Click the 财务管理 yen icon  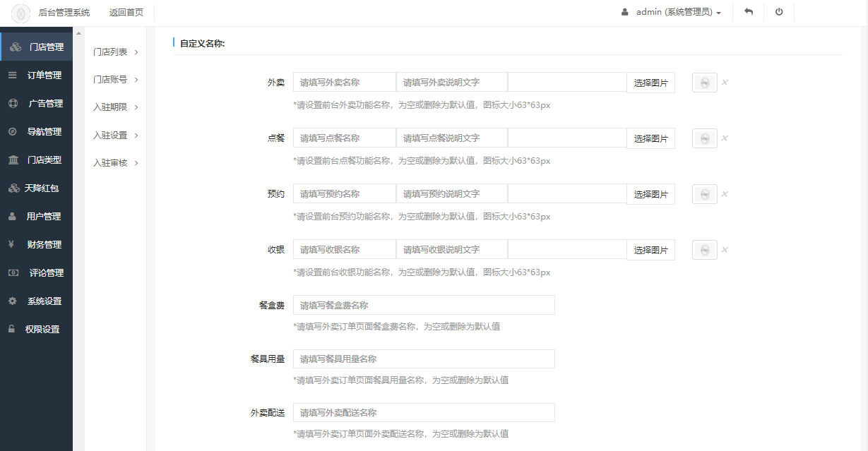[11, 244]
